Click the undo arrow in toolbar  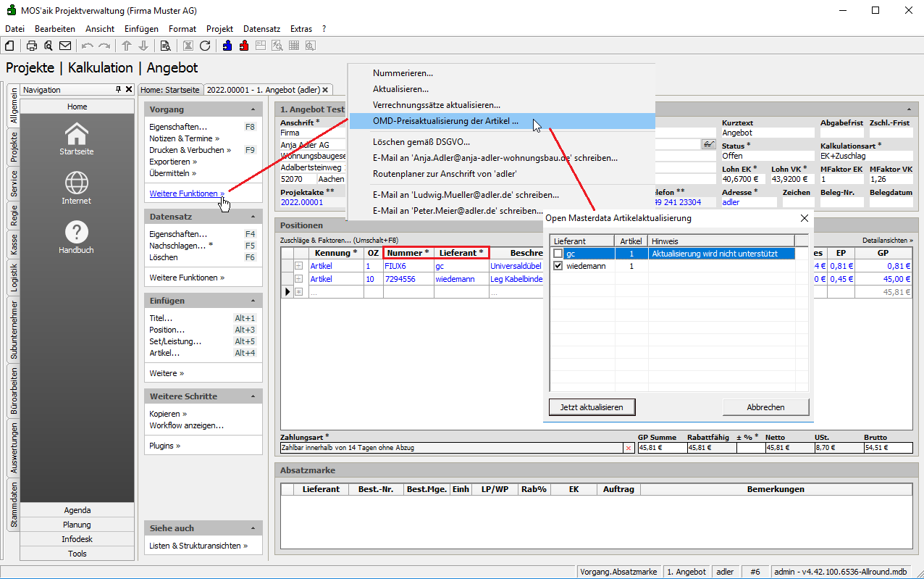point(88,46)
